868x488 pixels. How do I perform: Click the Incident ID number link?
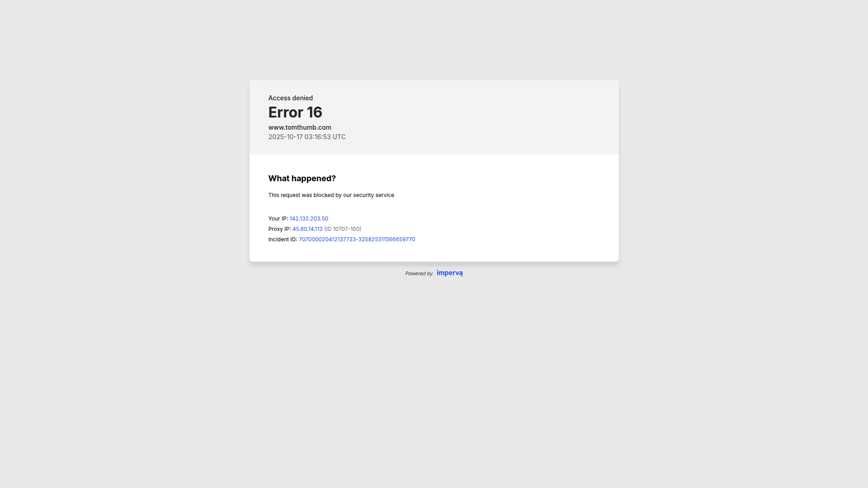tap(357, 239)
